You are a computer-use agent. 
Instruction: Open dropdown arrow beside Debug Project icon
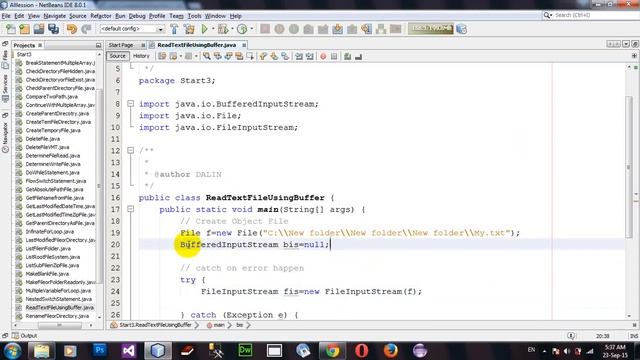[x=232, y=29]
